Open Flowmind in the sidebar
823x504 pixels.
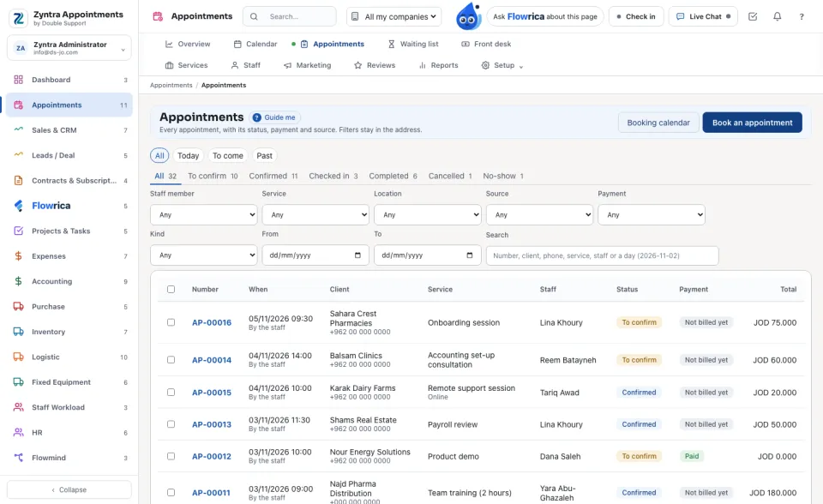pos(69,458)
